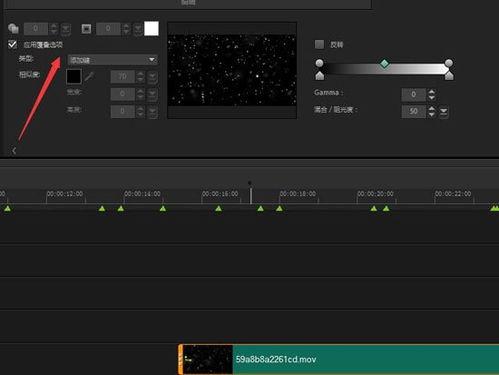Click the similarity field showing 70

click(x=123, y=77)
